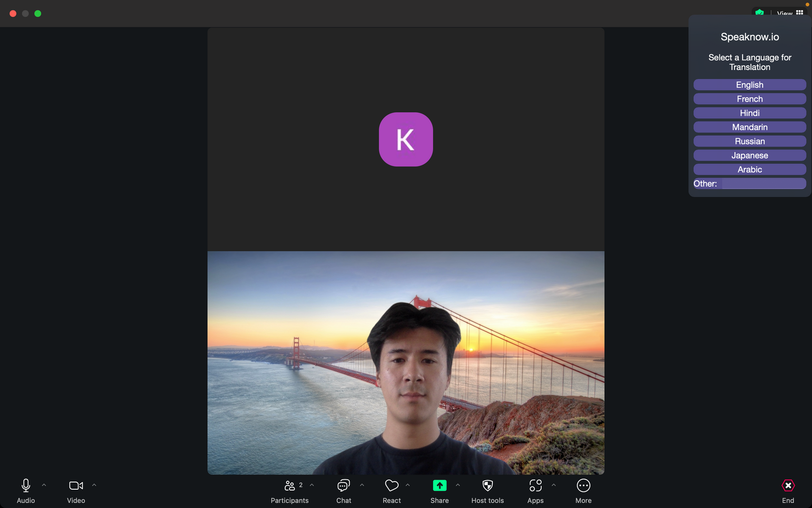Open the Participants panel

click(x=290, y=491)
